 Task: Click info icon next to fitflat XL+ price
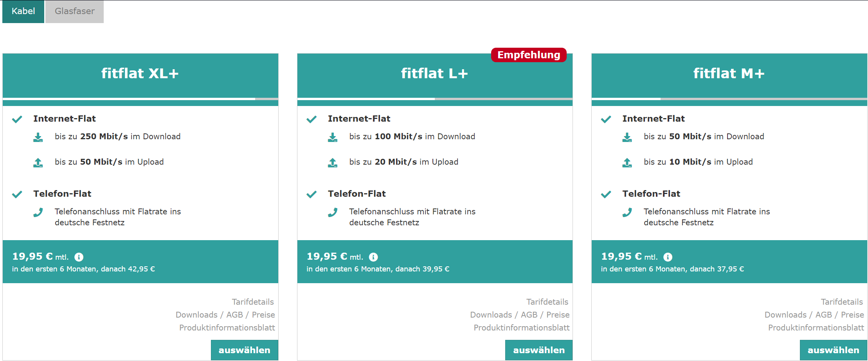[79, 257]
